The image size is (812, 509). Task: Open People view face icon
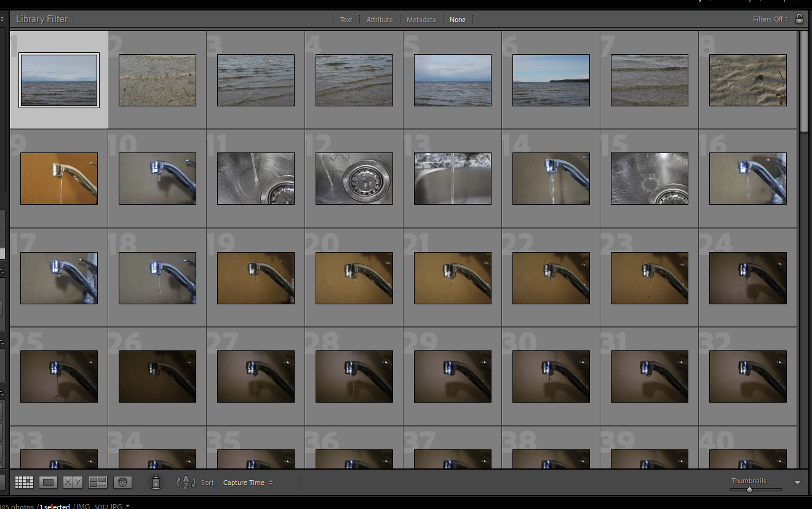[122, 483]
